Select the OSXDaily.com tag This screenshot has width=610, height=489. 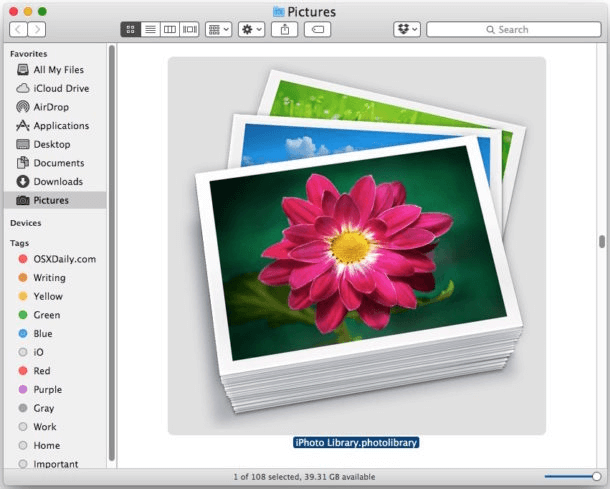coord(64,259)
